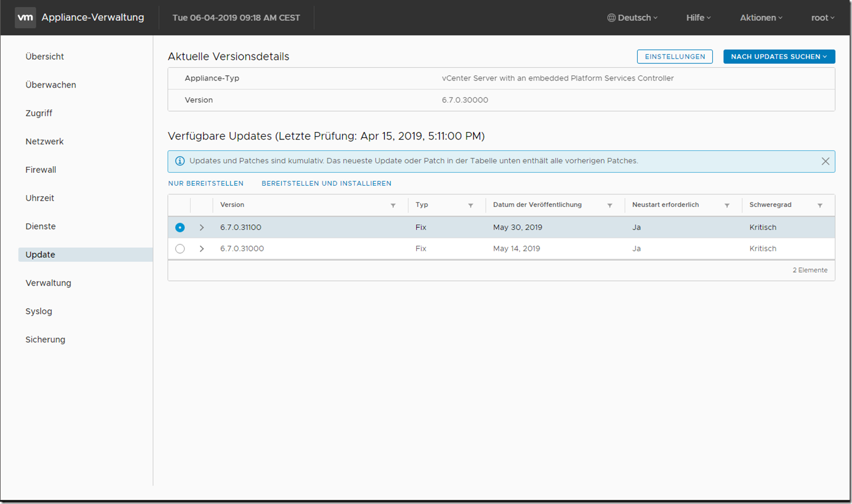Viewport: 852px width, 504px height.
Task: Click Bereitstellen und installieren link
Action: coord(326,183)
